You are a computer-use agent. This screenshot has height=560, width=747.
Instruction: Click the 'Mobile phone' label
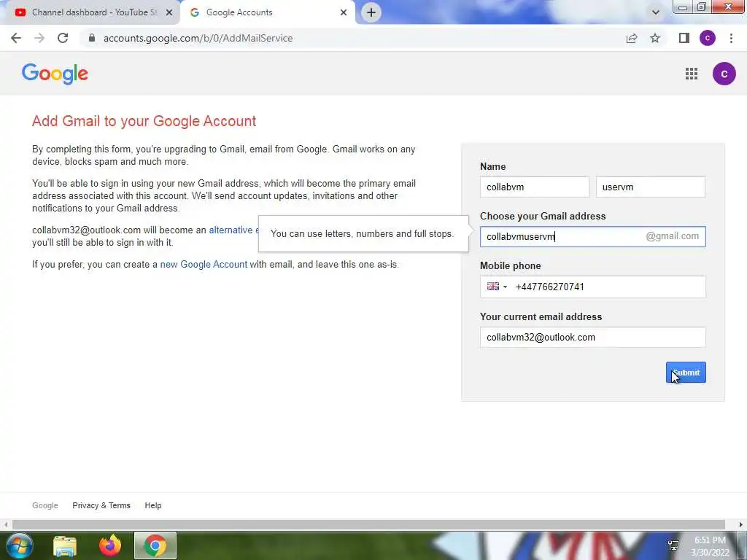(x=510, y=265)
